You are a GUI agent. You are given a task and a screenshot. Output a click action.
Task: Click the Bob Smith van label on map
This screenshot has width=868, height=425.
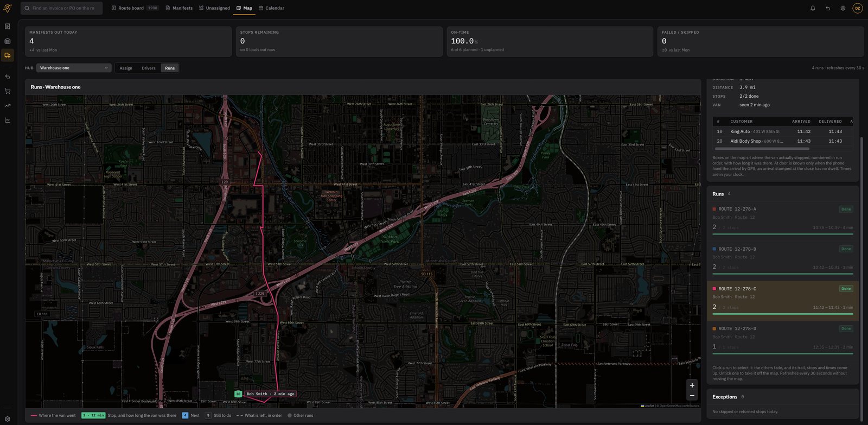(x=270, y=394)
